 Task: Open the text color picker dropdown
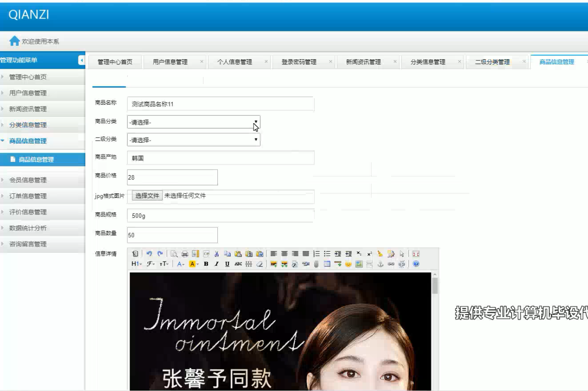click(181, 264)
